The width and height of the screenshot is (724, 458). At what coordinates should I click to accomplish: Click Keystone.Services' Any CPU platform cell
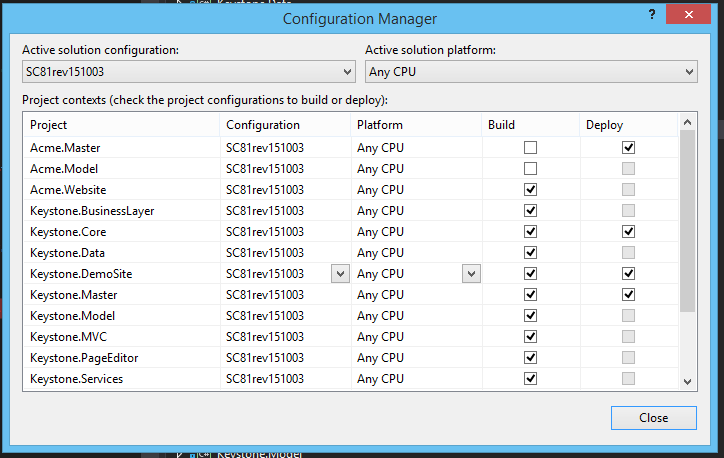click(x=416, y=379)
